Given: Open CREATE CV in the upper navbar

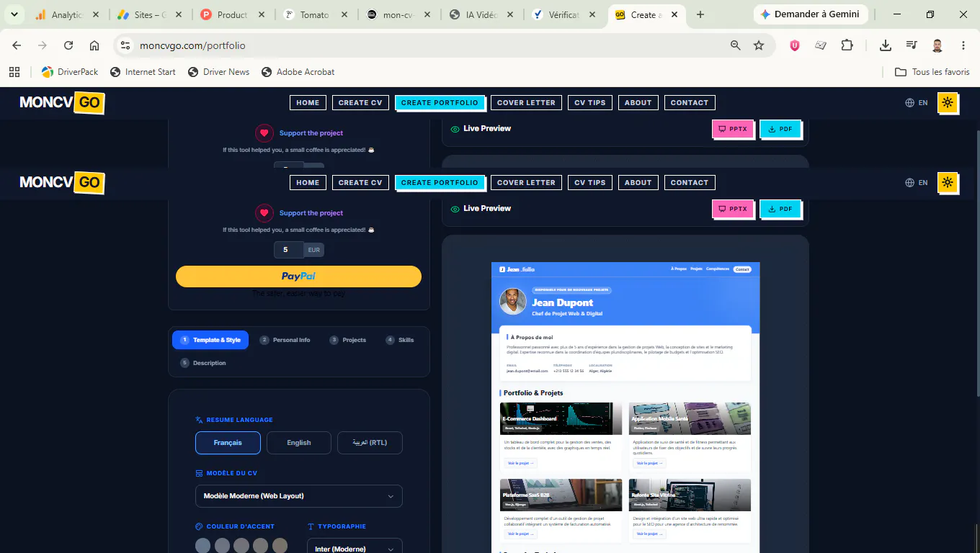Looking at the screenshot, I should pos(360,102).
